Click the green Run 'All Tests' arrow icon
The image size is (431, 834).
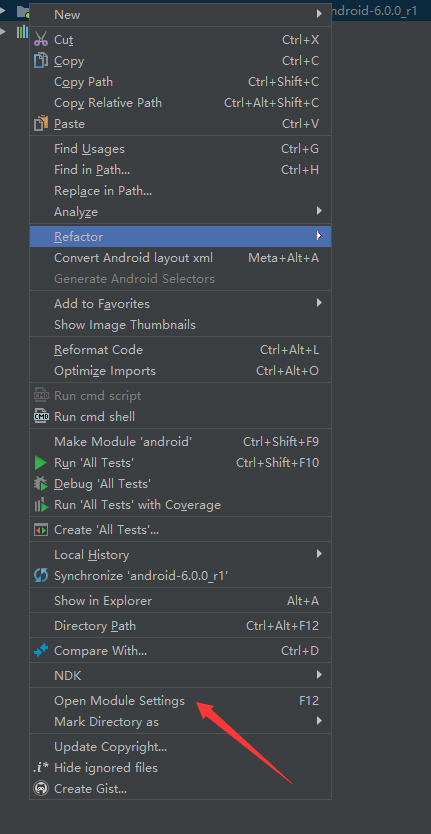(x=41, y=463)
